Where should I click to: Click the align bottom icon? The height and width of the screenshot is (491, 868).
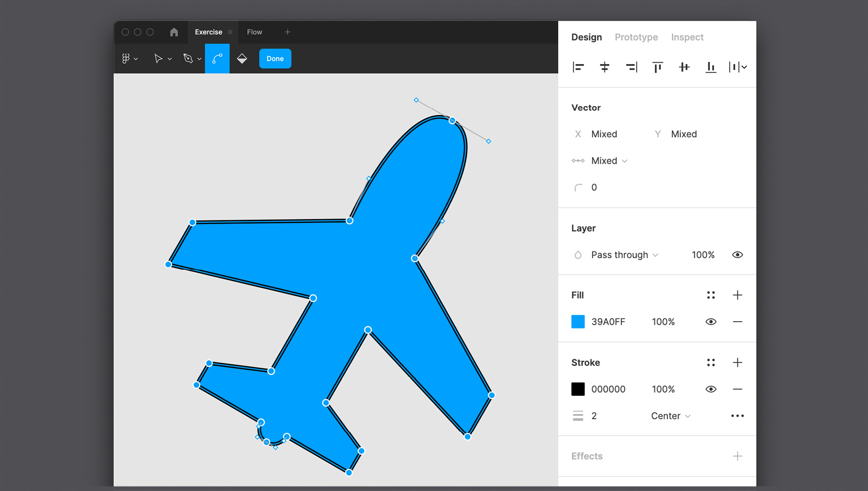711,67
